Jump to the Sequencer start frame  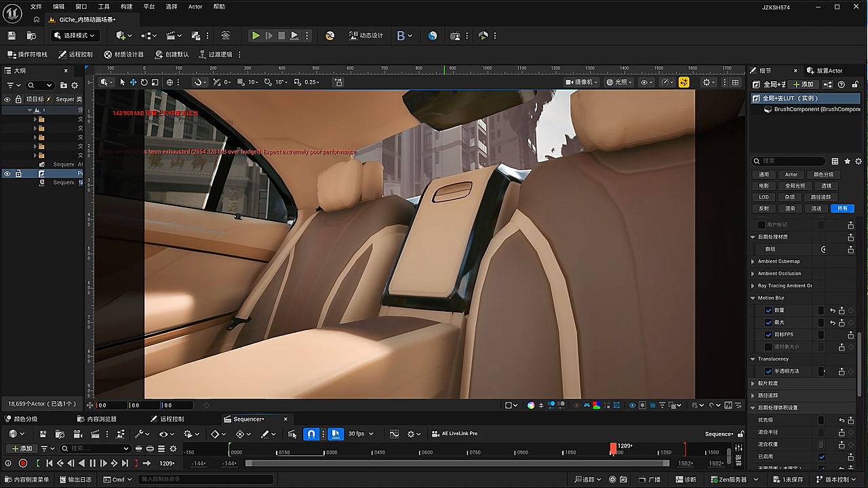tap(50, 464)
